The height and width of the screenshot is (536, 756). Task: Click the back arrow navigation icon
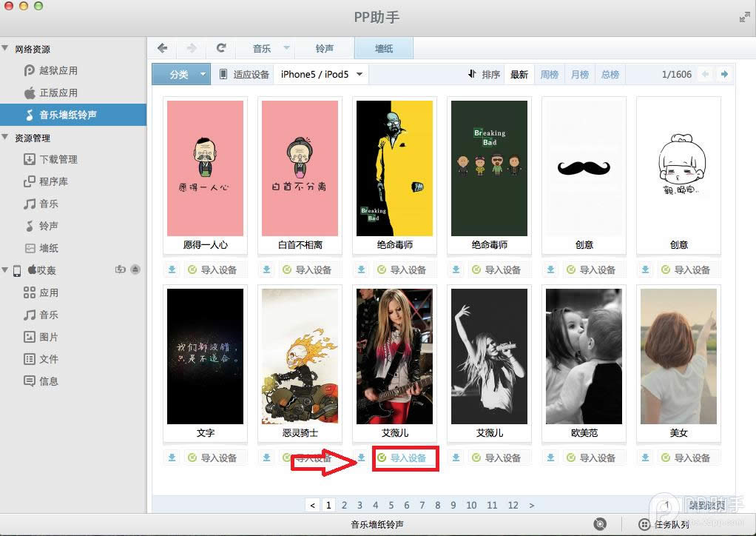coord(162,48)
